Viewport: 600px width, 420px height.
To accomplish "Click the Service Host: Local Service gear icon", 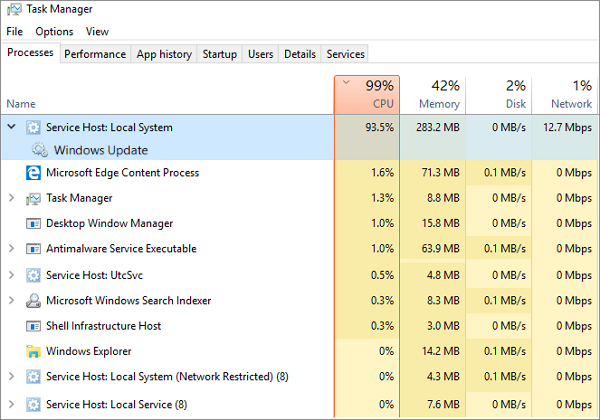I will tap(33, 404).
